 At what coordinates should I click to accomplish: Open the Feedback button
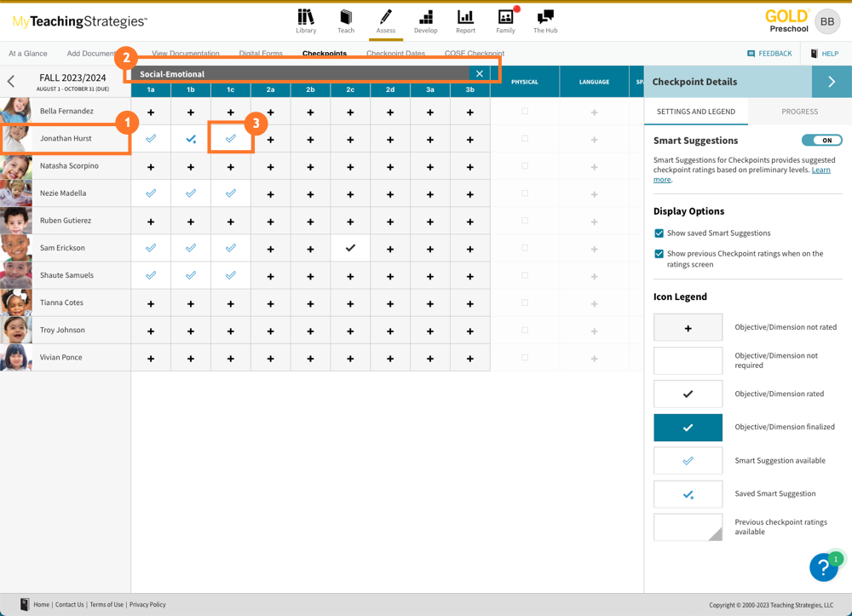[769, 54]
